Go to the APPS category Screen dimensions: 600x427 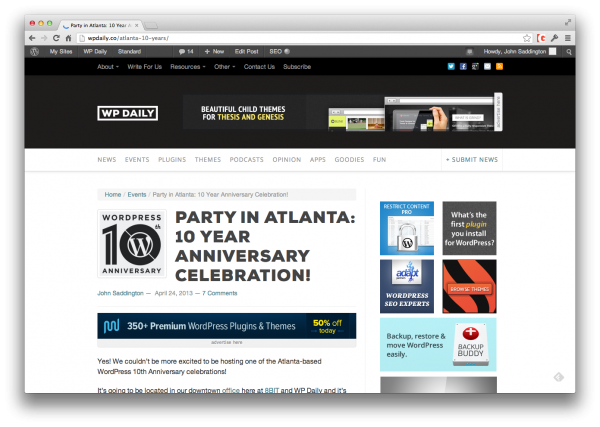[318, 160]
